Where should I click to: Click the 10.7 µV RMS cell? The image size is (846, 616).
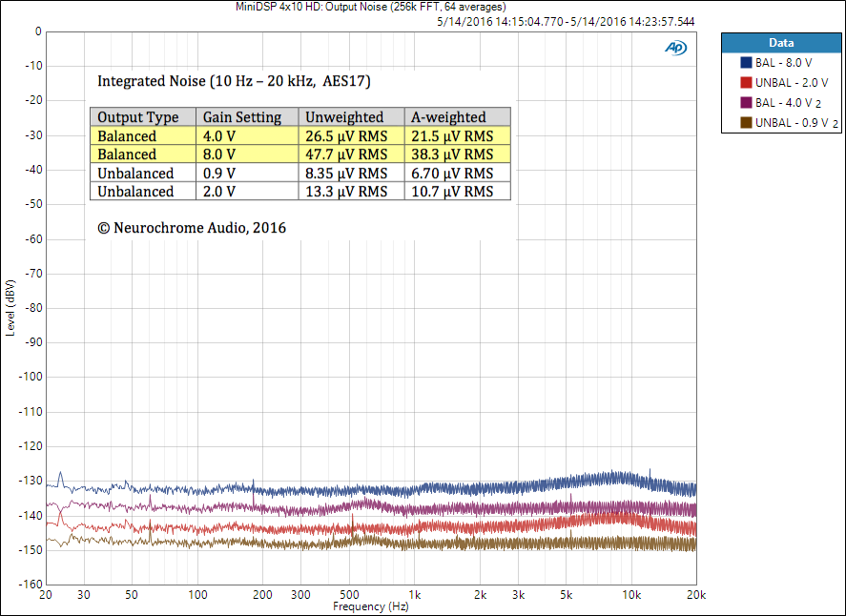[x=458, y=192]
